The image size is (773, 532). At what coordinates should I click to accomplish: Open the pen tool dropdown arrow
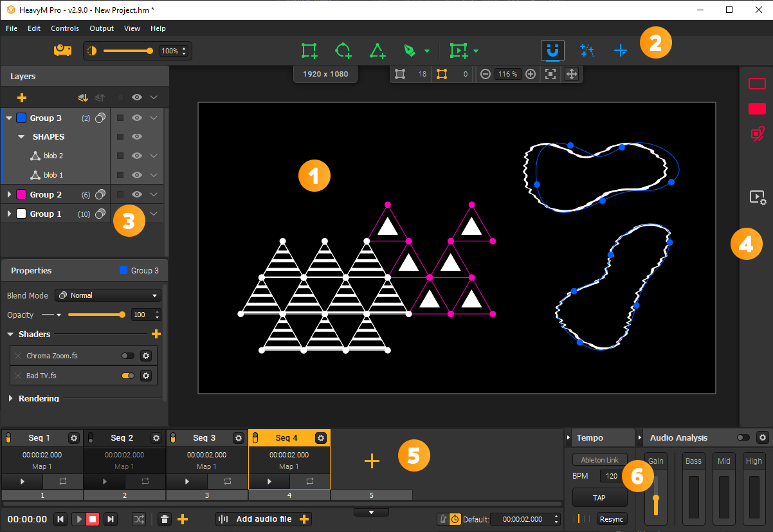coord(427,51)
